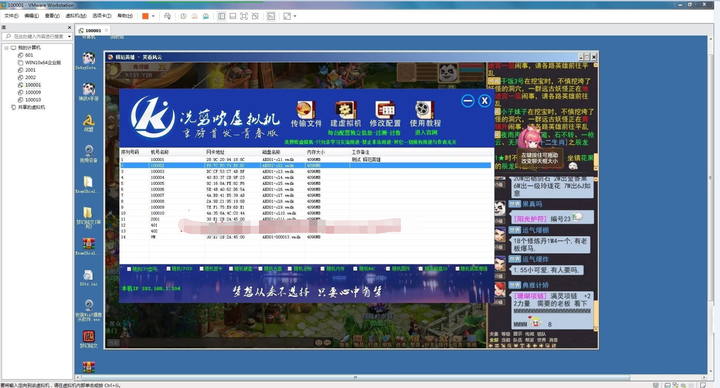Open the library search box dropdown arrow
The width and height of the screenshot is (720, 388).
click(69, 36)
